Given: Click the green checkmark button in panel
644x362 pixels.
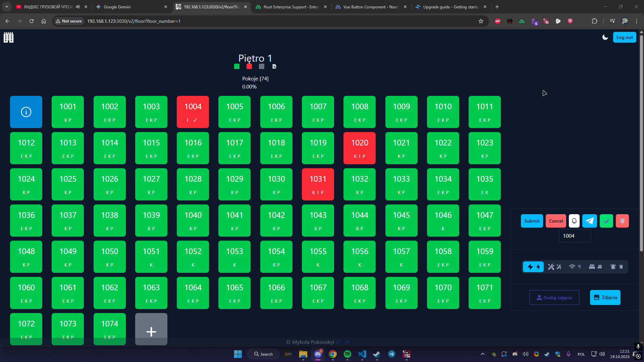Looking at the screenshot, I should 606,221.
